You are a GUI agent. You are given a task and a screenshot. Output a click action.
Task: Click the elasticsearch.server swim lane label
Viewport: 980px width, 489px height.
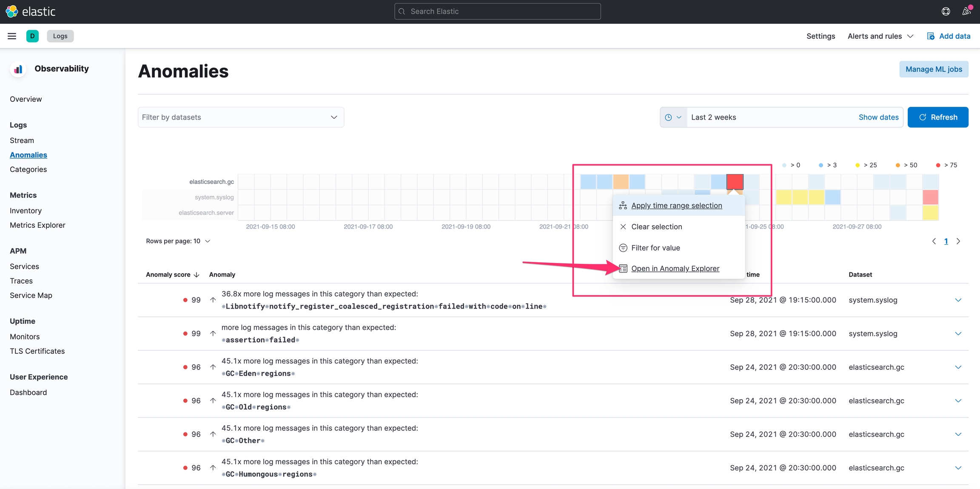206,212
